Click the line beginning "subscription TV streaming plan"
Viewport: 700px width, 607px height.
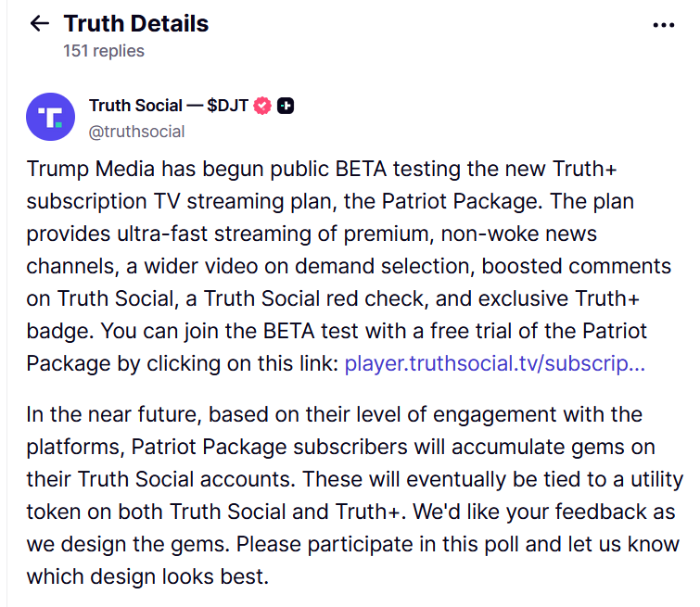point(330,201)
